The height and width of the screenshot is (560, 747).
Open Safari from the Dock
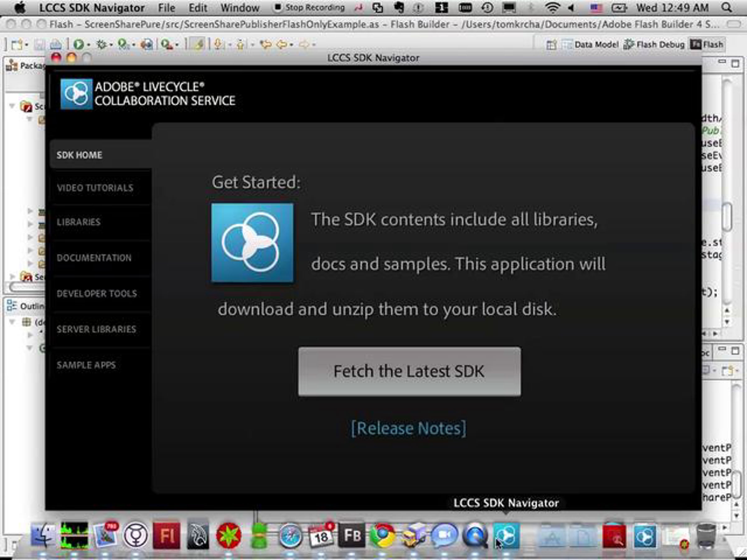(290, 536)
